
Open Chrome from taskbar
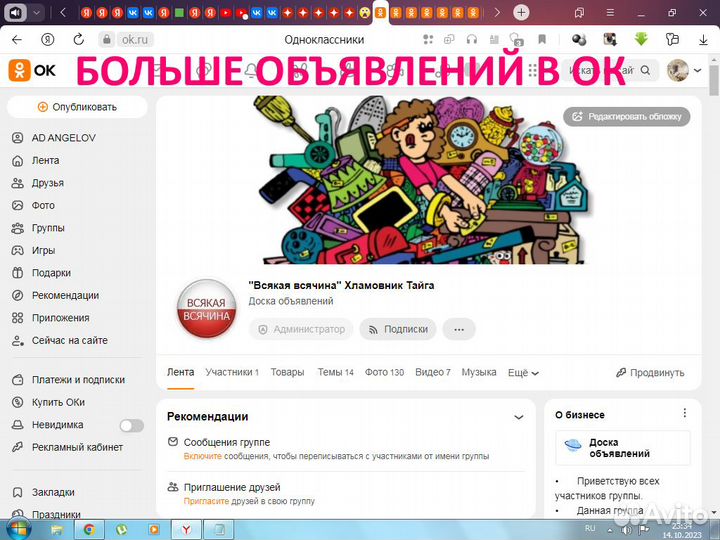[89, 530]
